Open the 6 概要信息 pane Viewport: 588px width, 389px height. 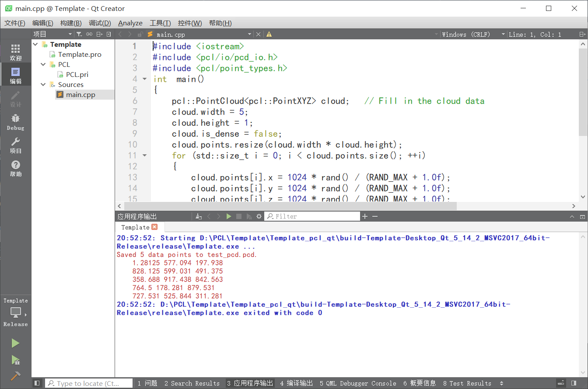420,383
